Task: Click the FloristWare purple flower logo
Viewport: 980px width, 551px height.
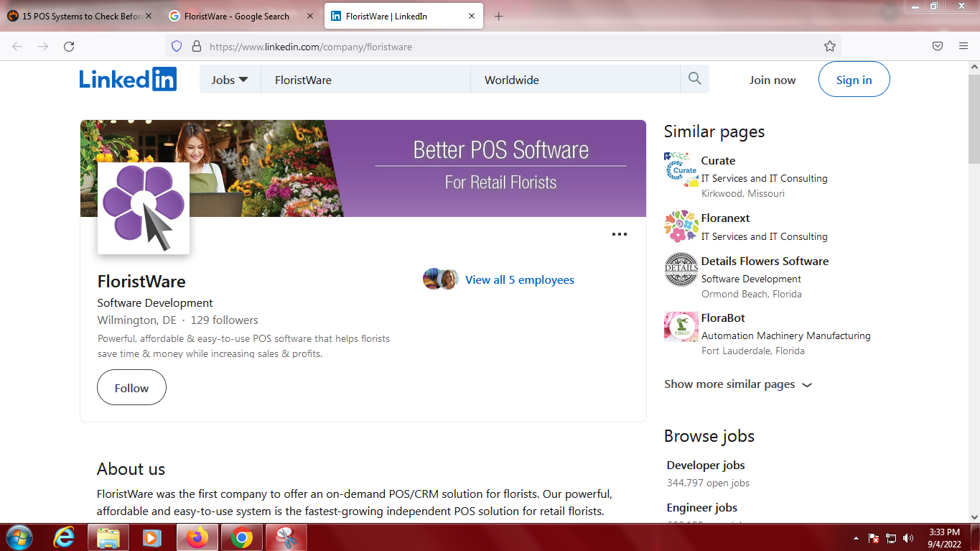Action: point(144,208)
